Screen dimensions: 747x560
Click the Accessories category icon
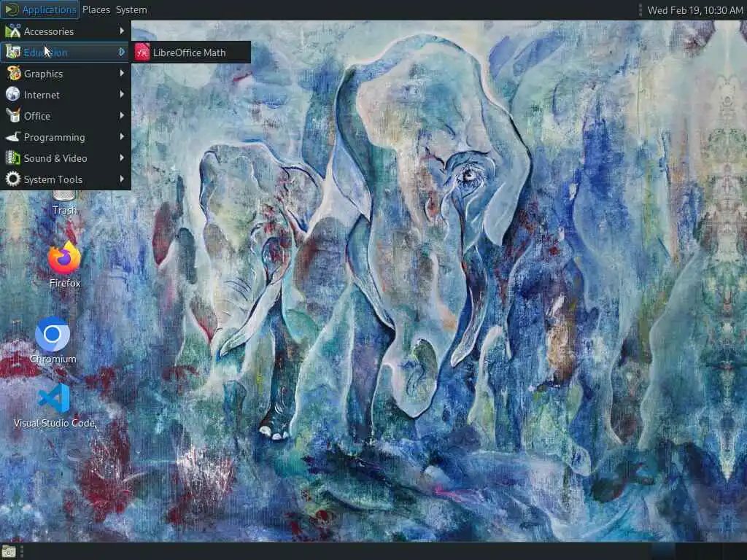click(13, 31)
